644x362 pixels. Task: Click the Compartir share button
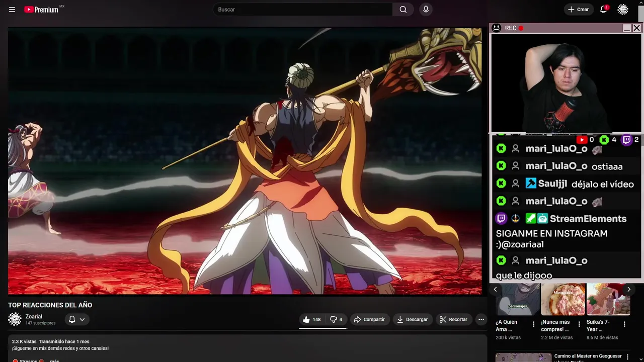369,319
